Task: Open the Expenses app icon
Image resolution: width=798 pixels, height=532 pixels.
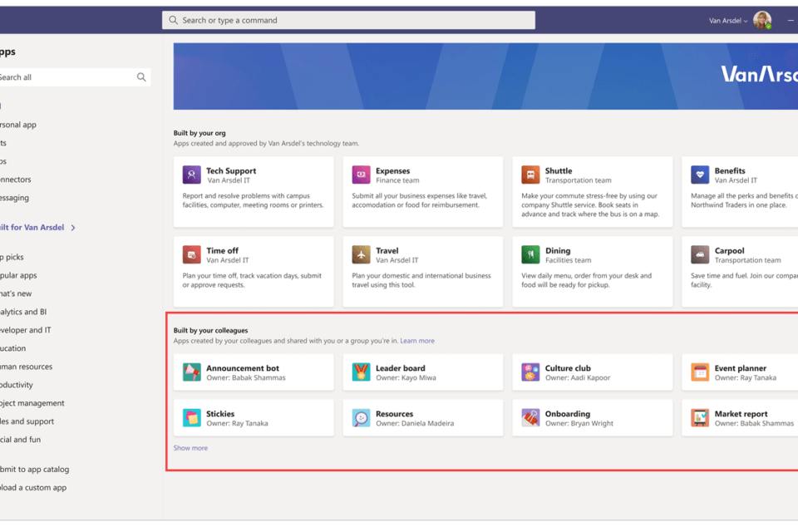Action: [x=361, y=175]
